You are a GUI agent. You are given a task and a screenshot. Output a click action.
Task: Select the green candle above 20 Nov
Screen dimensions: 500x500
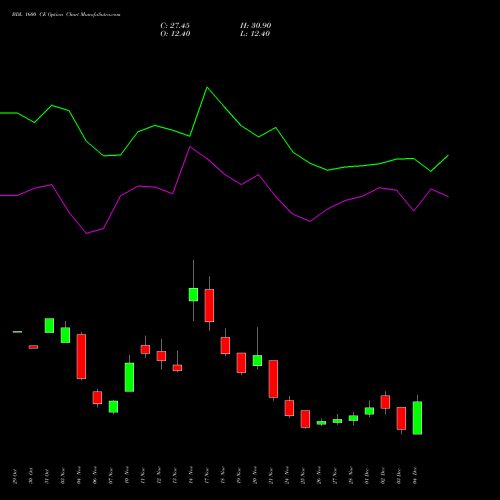click(x=257, y=360)
